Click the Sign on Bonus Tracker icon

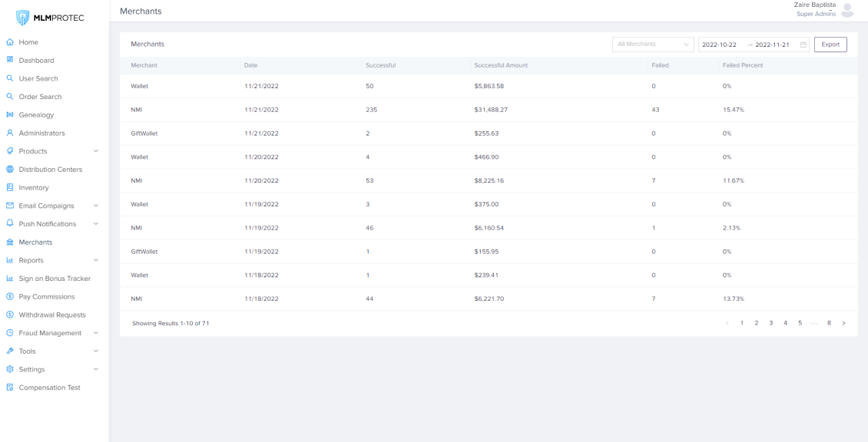(x=10, y=279)
